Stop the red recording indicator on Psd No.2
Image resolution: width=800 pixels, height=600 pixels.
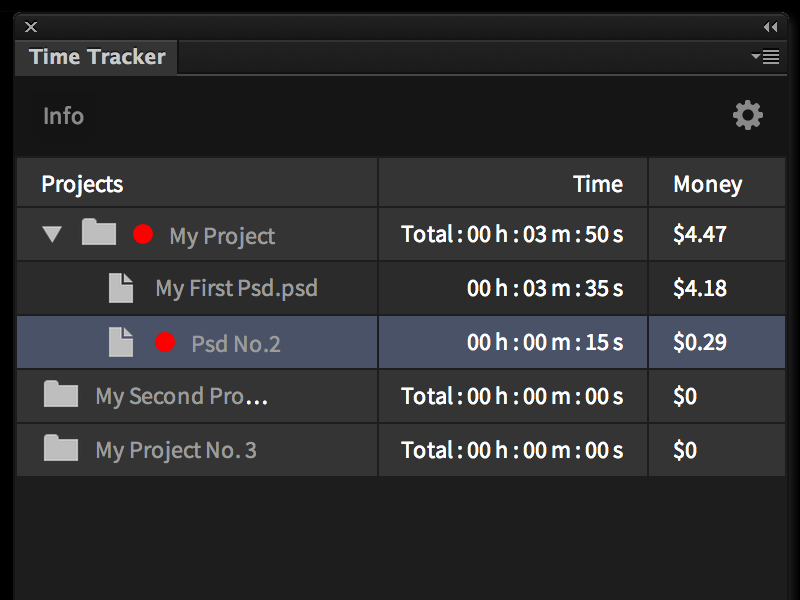[165, 341]
